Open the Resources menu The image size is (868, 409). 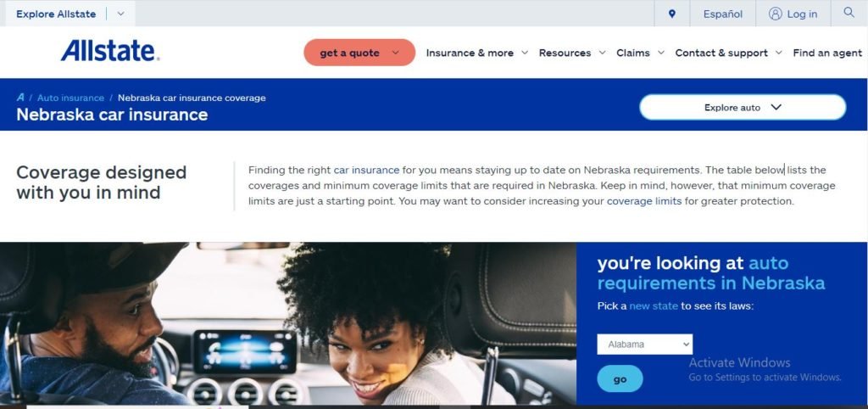pos(572,53)
